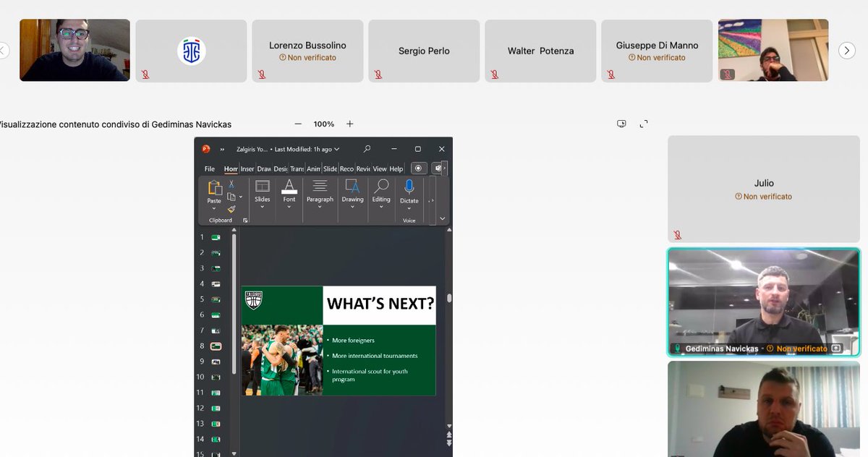Click 'More international tournaments' bullet text

[x=375, y=356]
